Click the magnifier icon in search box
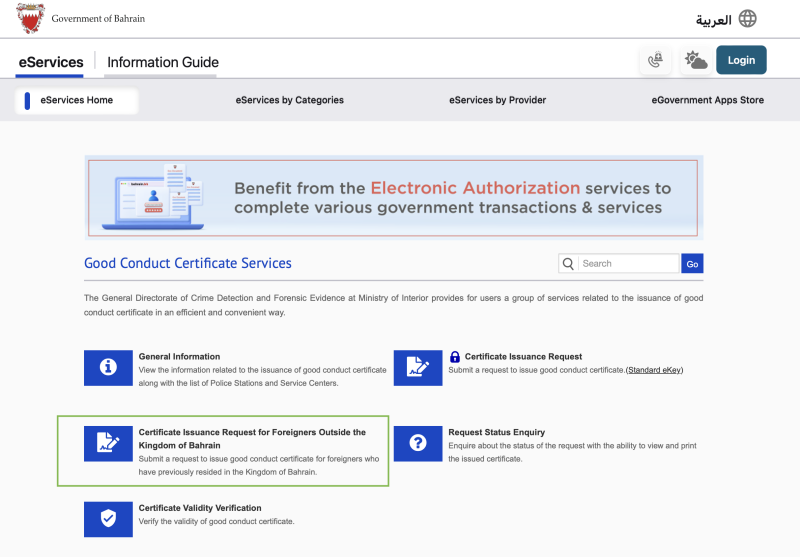This screenshot has height=557, width=800. [x=568, y=264]
